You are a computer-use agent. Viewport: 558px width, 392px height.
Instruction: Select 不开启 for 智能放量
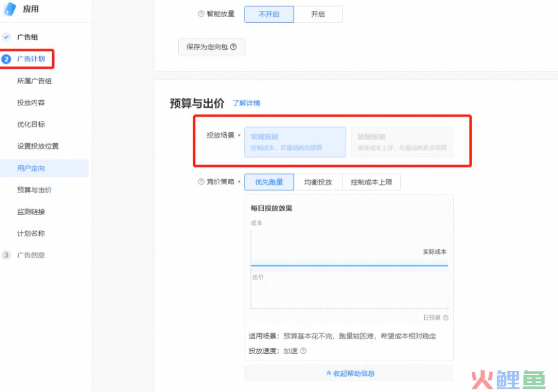pos(269,14)
